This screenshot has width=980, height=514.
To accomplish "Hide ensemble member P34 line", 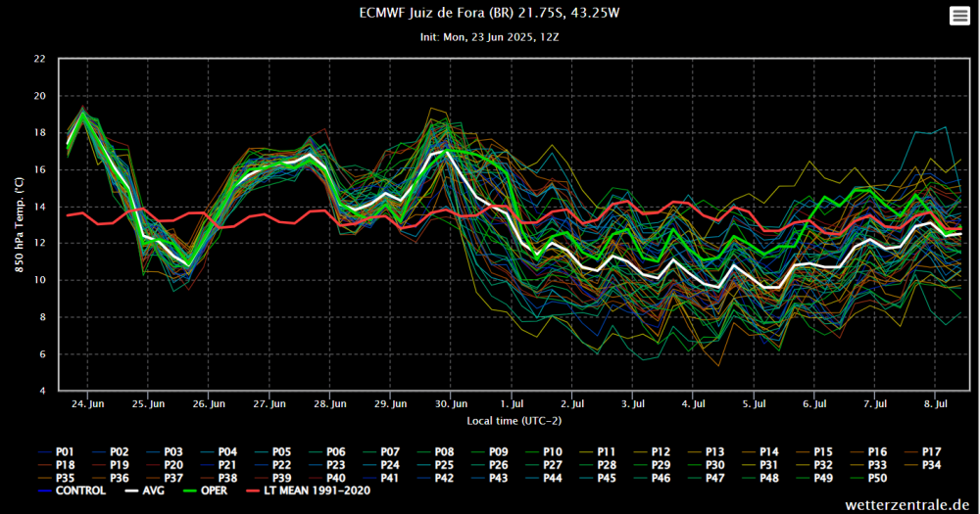I will click(x=932, y=464).
